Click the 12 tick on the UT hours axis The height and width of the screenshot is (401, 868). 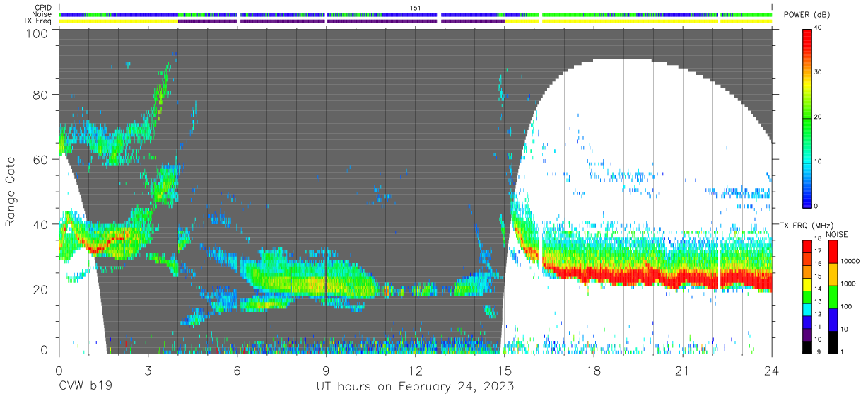click(415, 371)
